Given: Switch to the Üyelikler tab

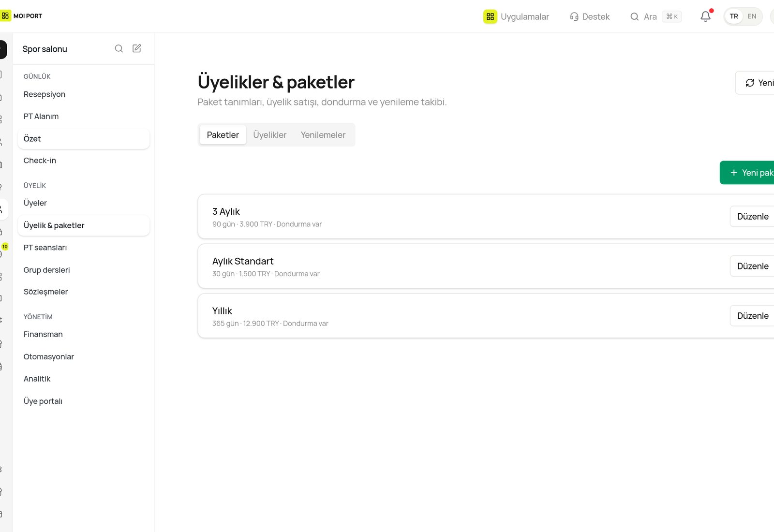Looking at the screenshot, I should click(270, 135).
